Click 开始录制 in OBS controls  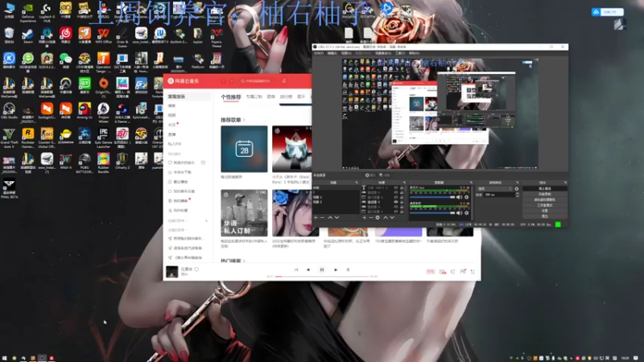545,194
